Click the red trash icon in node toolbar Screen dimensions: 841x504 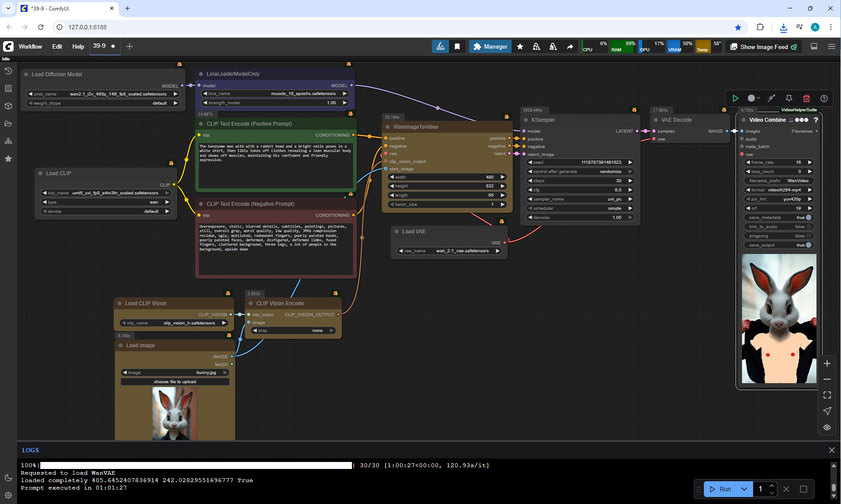point(806,99)
